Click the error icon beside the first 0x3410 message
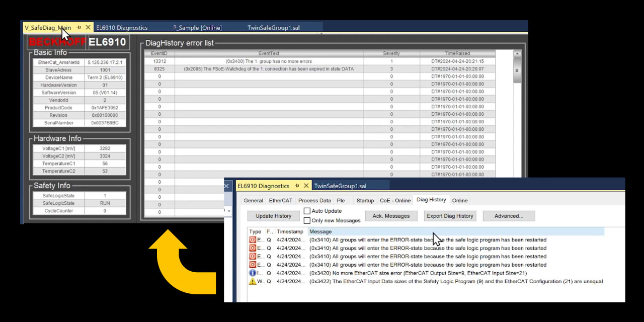Viewport: 644px width, 322px height. (253, 239)
